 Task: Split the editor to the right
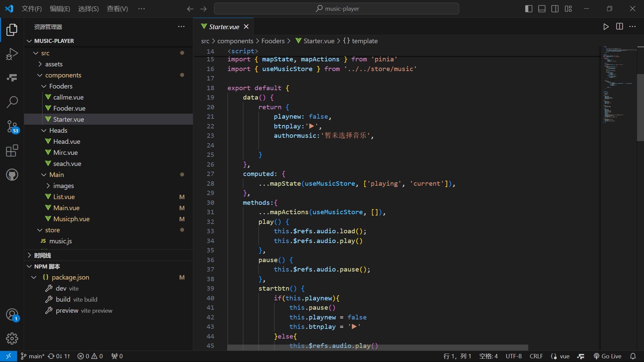click(620, 26)
